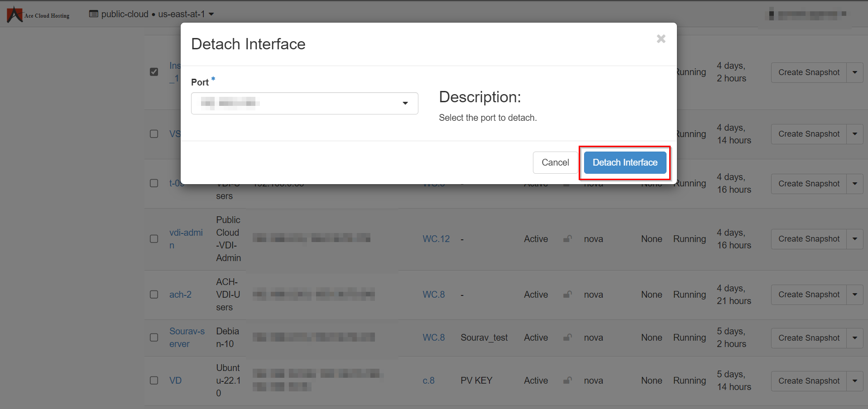This screenshot has height=409, width=868.
Task: Dismiss the dialog with the X close icon
Action: (x=661, y=39)
